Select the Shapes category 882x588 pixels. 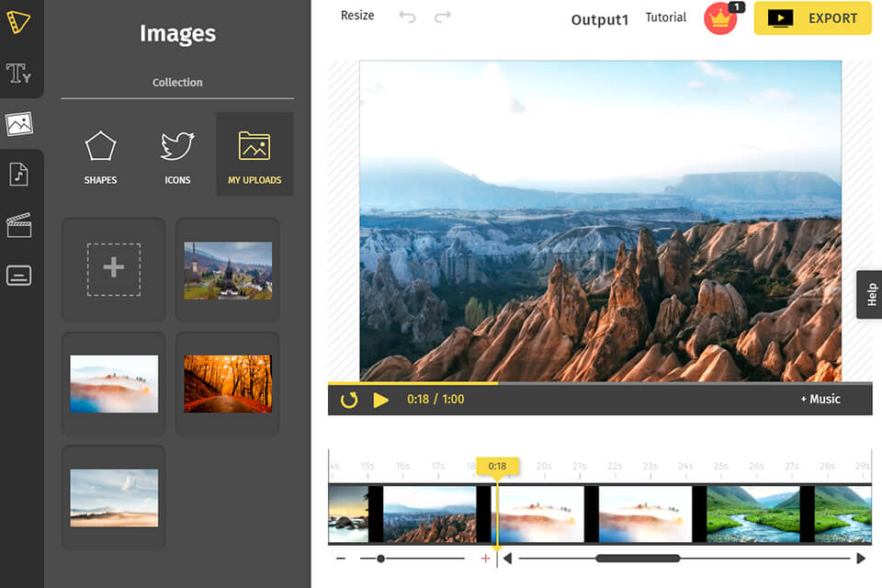pos(100,157)
